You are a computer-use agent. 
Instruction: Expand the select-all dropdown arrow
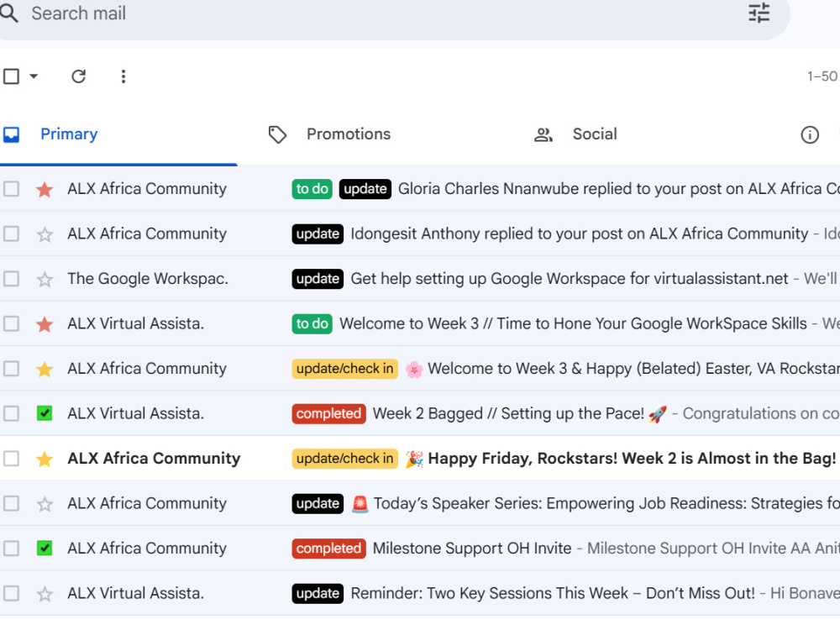(x=34, y=76)
